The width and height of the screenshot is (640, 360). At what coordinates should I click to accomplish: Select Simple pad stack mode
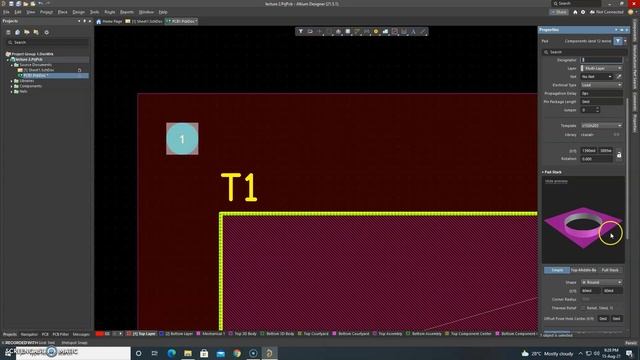(x=557, y=270)
